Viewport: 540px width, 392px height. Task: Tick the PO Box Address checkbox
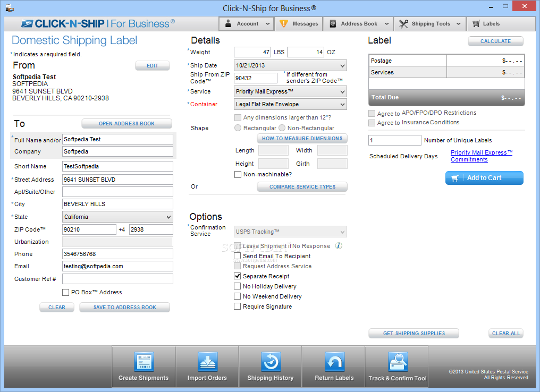(x=65, y=292)
